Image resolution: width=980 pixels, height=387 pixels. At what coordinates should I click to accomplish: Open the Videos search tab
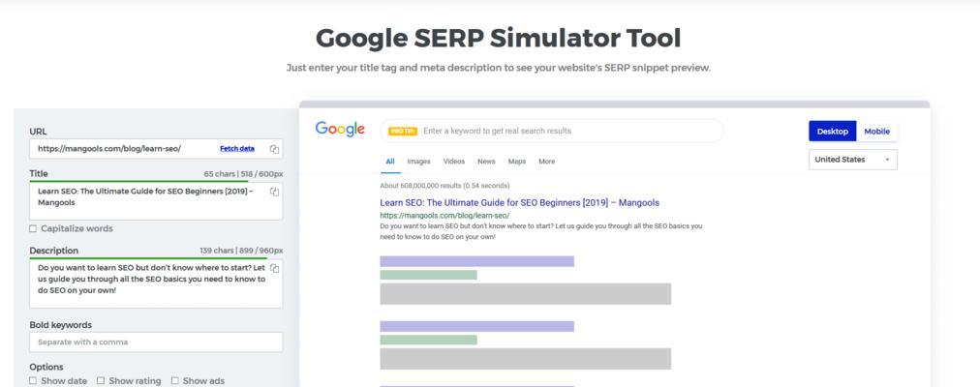pyautogui.click(x=453, y=162)
